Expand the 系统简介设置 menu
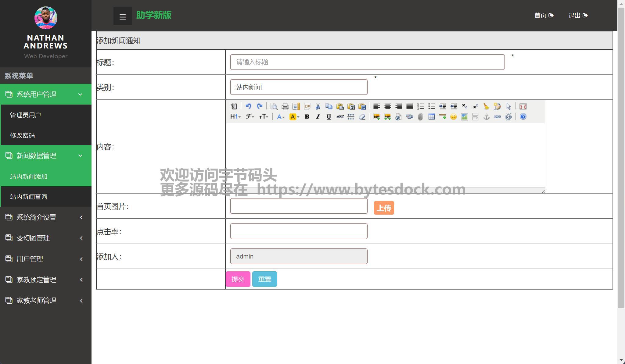 coord(46,217)
